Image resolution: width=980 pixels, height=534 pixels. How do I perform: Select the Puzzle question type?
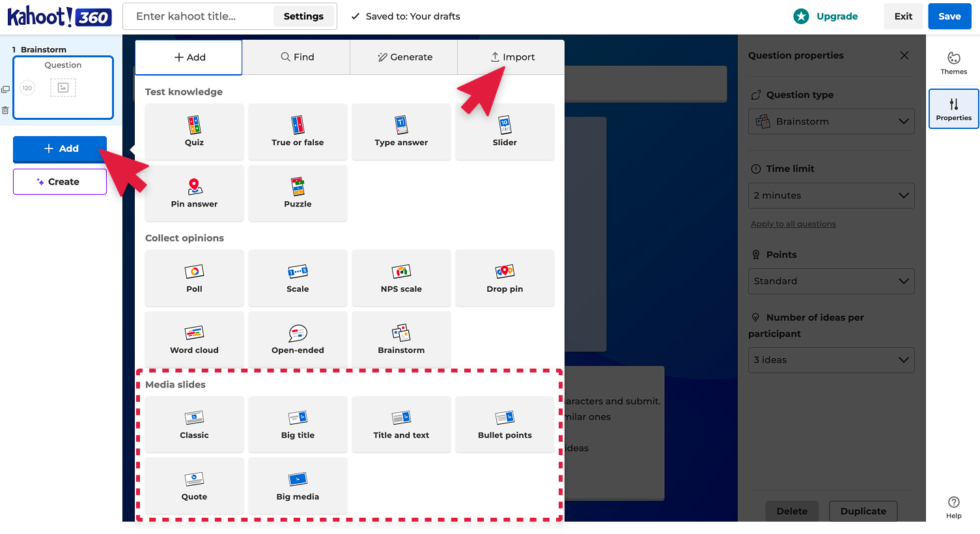pos(298,193)
